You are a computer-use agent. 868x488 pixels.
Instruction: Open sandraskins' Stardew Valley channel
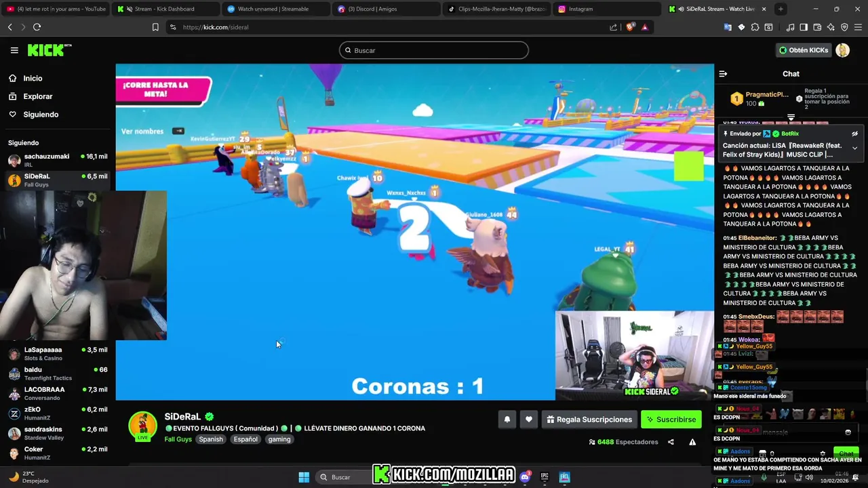57,433
